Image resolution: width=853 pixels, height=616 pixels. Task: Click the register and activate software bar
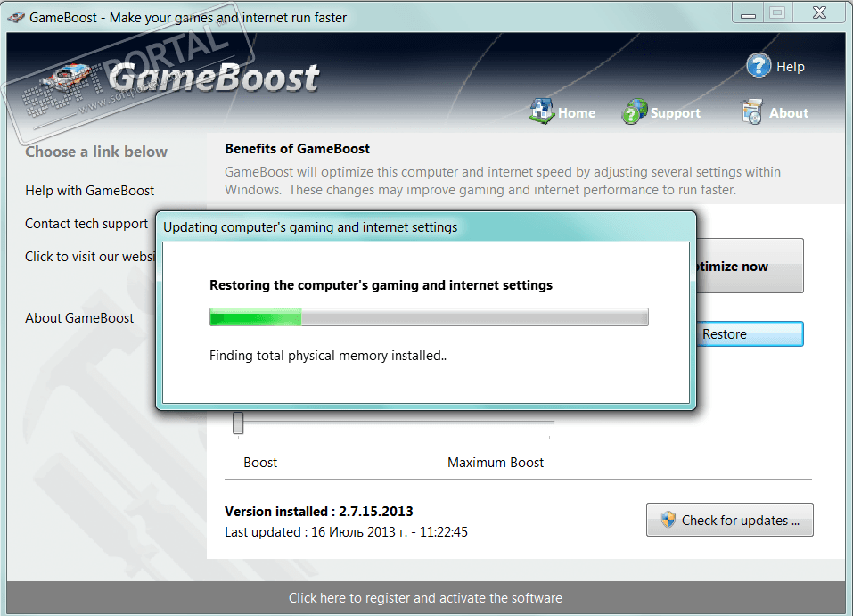pos(425,598)
